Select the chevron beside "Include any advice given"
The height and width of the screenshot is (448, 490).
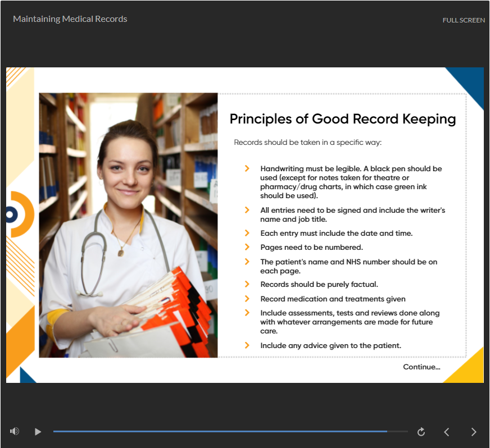tap(247, 345)
